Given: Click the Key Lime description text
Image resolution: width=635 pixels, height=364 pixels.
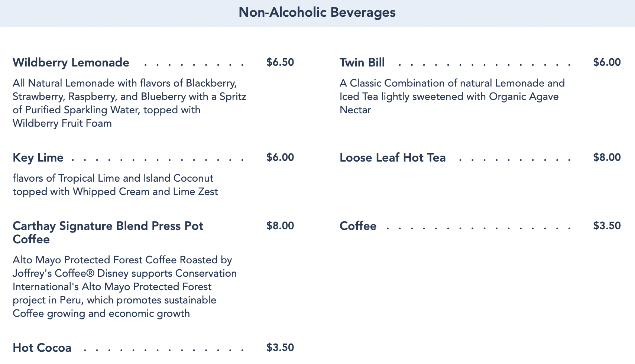Looking at the screenshot, I should [115, 185].
